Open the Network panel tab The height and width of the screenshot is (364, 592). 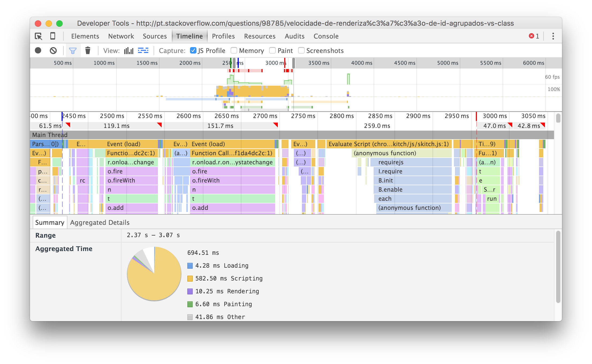(121, 36)
